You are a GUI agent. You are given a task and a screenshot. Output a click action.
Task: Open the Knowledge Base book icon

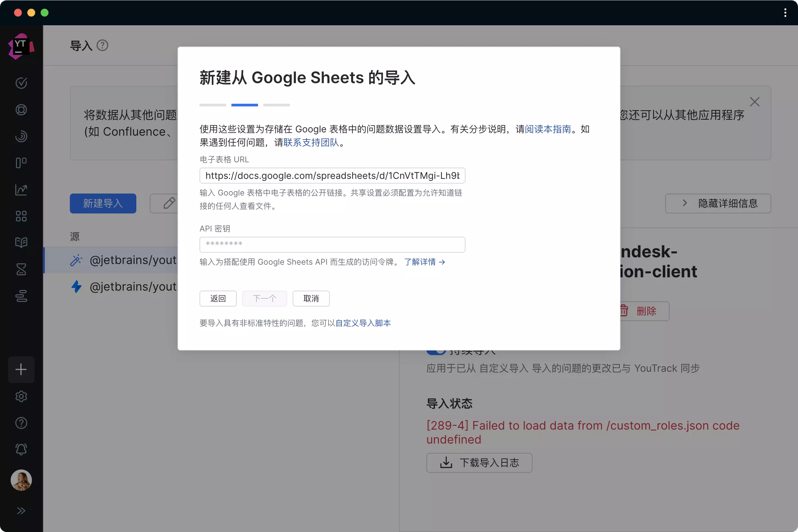click(x=21, y=242)
